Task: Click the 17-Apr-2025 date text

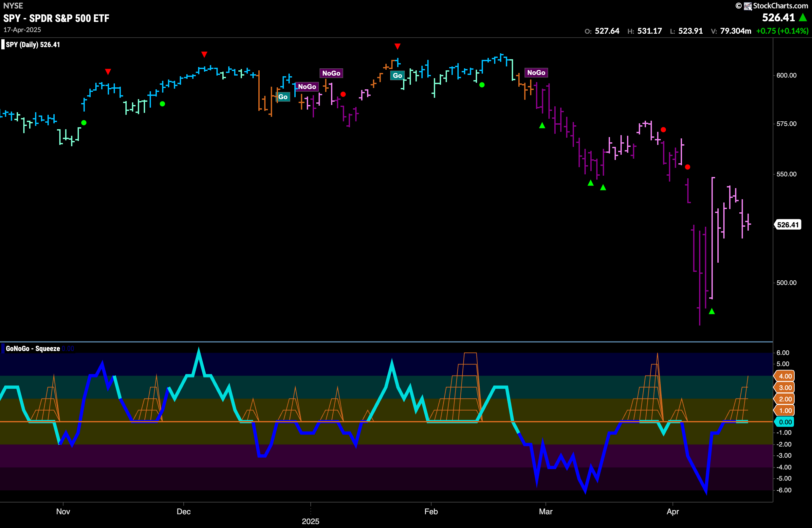Action: pyautogui.click(x=22, y=30)
